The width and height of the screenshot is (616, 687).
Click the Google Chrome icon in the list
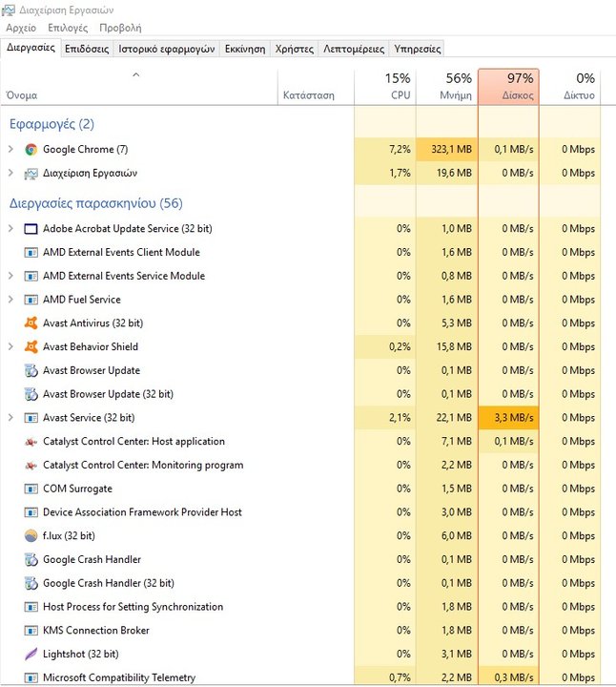tap(31, 150)
